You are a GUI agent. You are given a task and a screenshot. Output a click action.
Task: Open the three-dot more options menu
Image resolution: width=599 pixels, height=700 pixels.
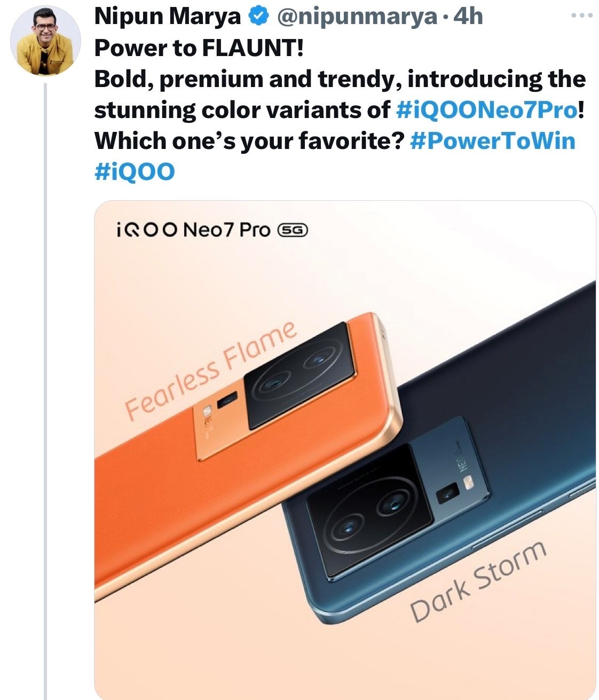(x=581, y=16)
